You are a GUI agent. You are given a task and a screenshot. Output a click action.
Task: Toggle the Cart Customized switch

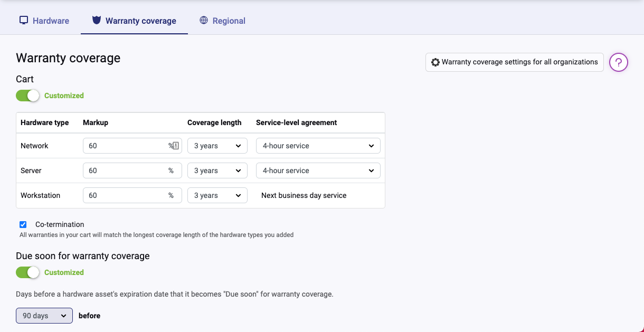[x=28, y=96]
